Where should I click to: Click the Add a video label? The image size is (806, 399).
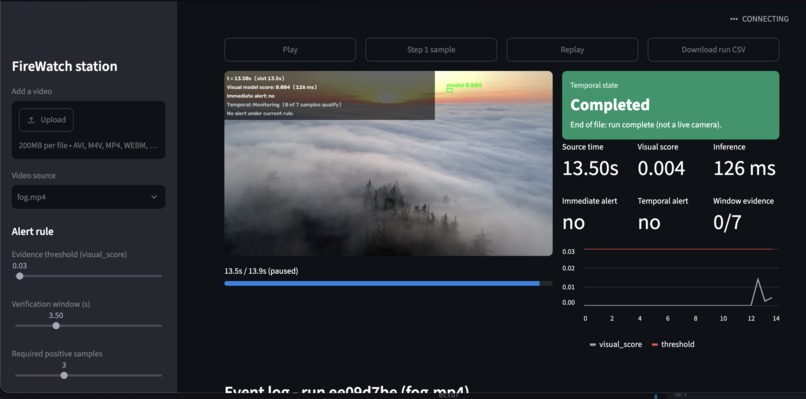(32, 91)
